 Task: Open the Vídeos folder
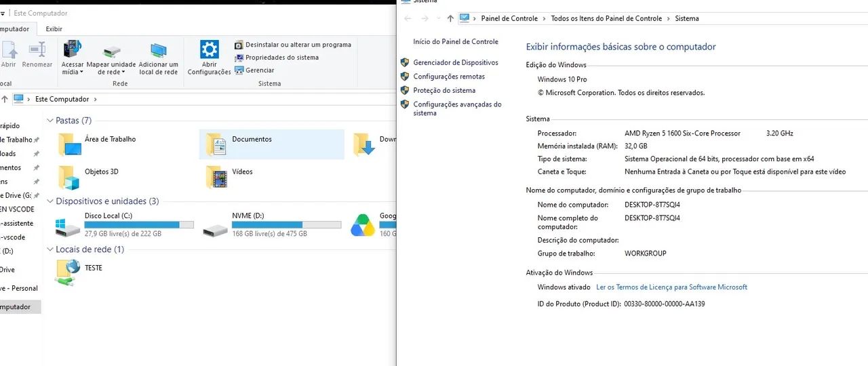pos(231,177)
